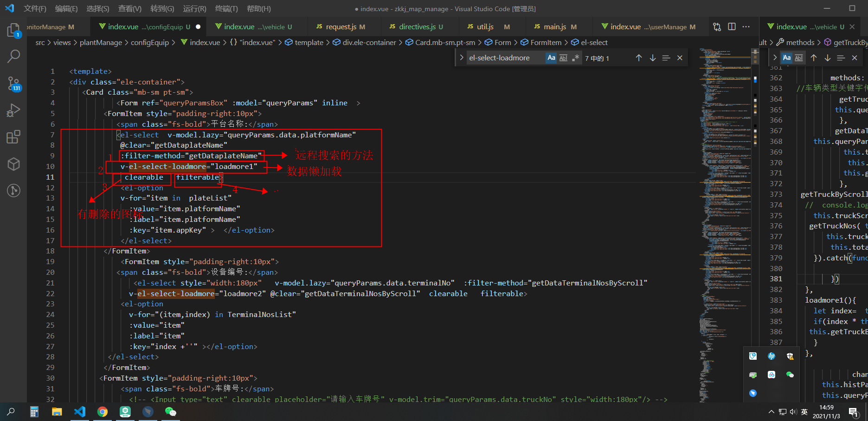Enable regex mode in the find widget
This screenshot has width=868, height=421.
click(x=575, y=58)
